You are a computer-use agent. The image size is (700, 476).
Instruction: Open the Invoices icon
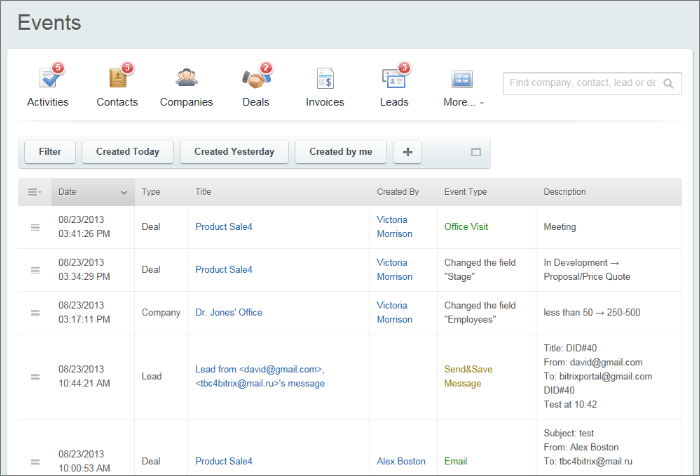pos(324,80)
